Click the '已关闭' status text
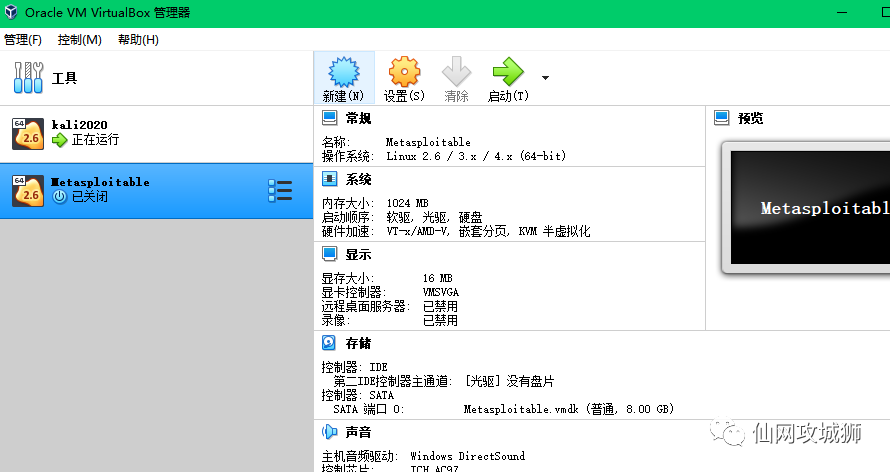This screenshot has width=890, height=472. coord(90,196)
